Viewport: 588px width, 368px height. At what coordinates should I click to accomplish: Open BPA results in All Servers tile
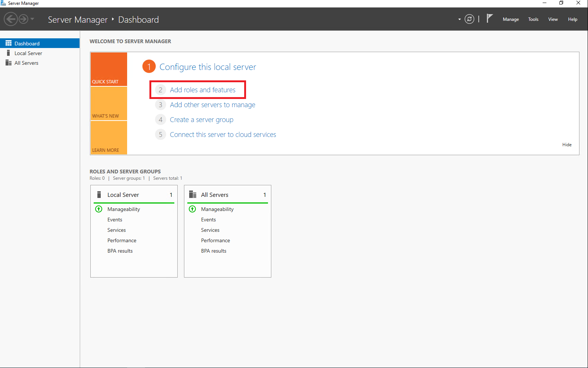click(213, 251)
